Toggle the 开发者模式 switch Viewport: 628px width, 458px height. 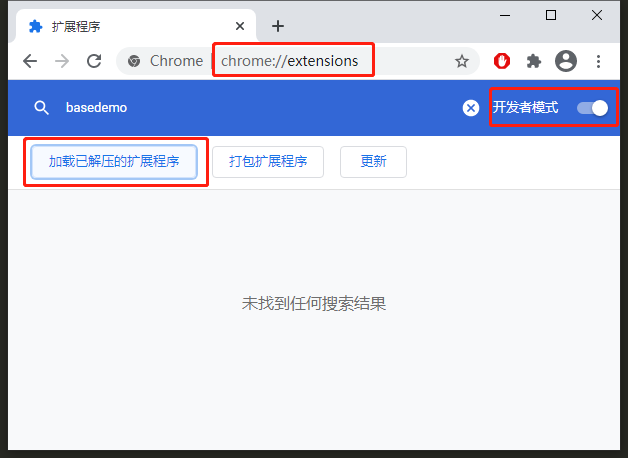pyautogui.click(x=592, y=108)
